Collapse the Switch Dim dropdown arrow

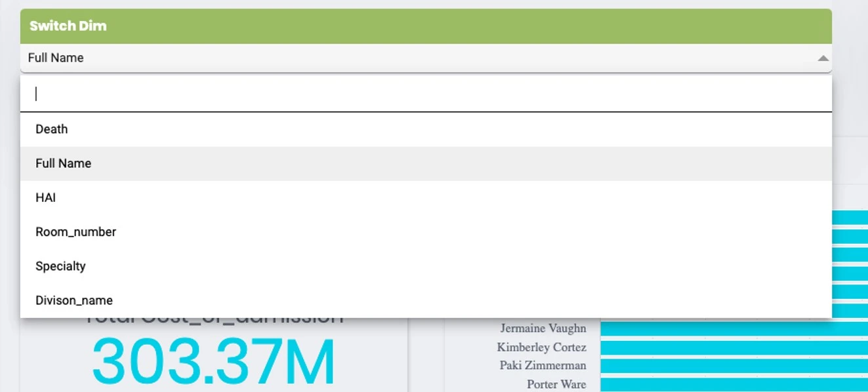823,58
